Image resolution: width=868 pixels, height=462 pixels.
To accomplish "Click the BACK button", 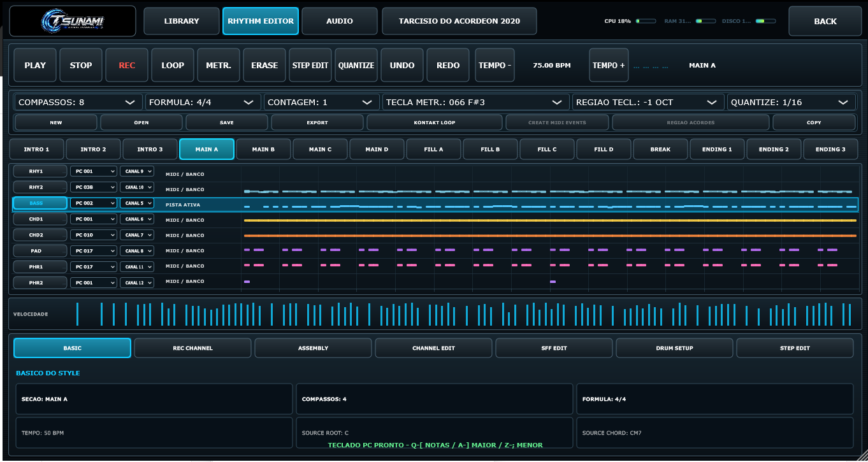I will 825,21.
